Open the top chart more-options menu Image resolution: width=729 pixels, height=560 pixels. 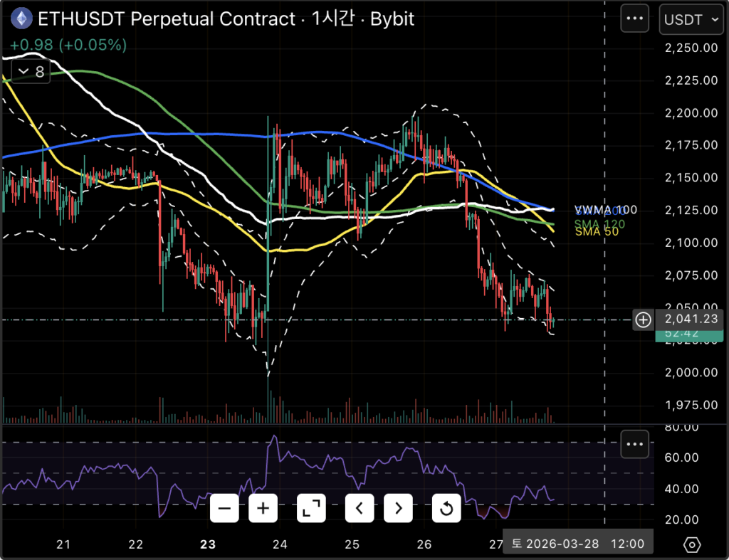click(634, 19)
